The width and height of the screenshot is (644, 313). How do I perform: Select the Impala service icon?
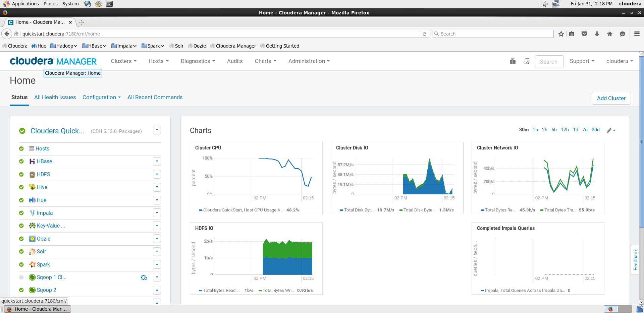[32, 213]
